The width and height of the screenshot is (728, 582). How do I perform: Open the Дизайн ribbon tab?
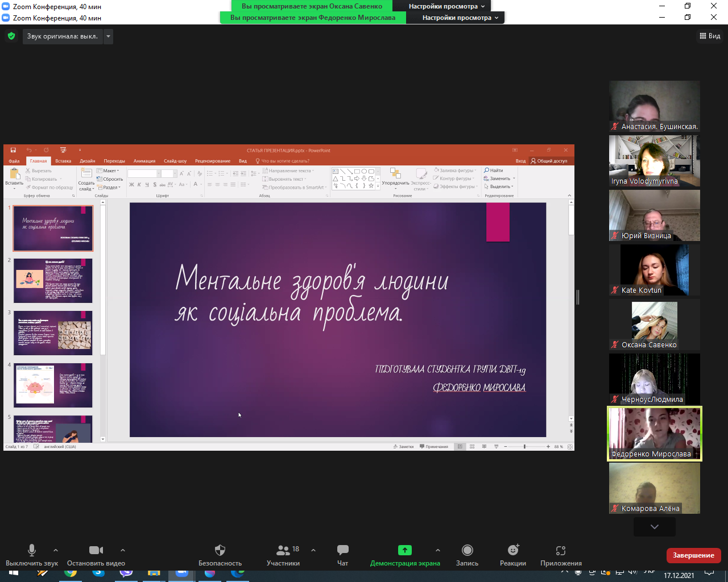88,161
